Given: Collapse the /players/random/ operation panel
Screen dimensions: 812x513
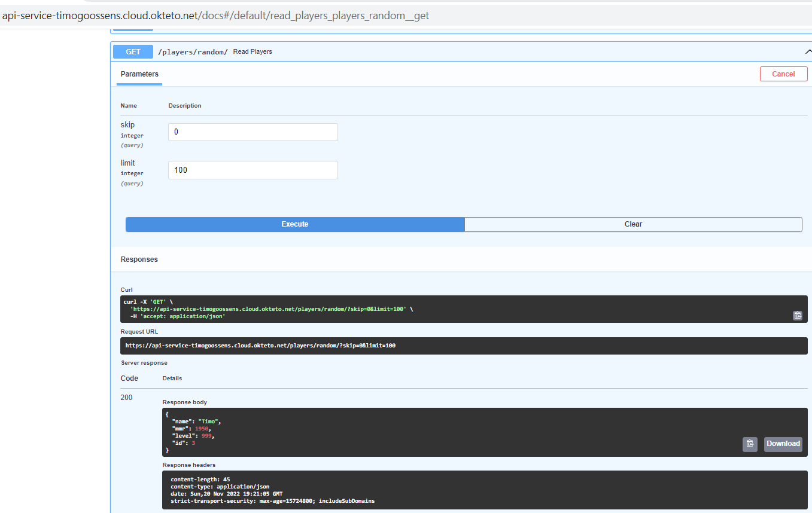Looking at the screenshot, I should click(x=808, y=51).
